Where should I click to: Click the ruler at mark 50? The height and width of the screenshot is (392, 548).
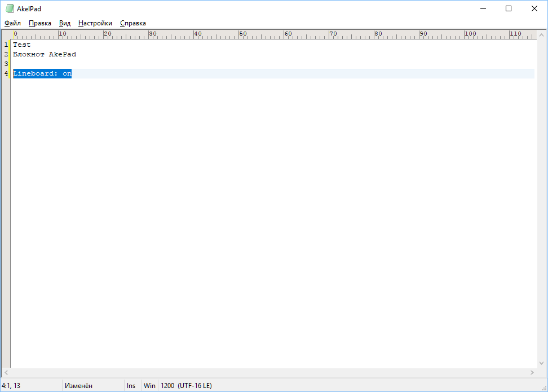pos(241,34)
